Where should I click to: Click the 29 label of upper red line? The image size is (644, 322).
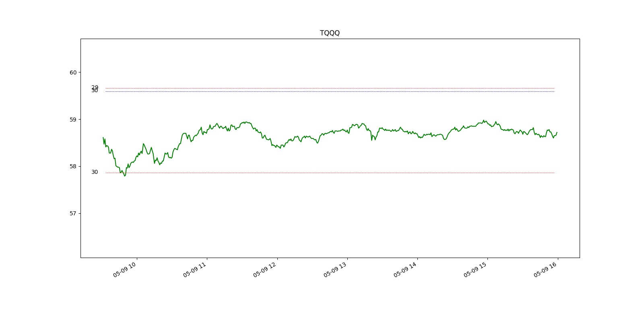(x=95, y=87)
